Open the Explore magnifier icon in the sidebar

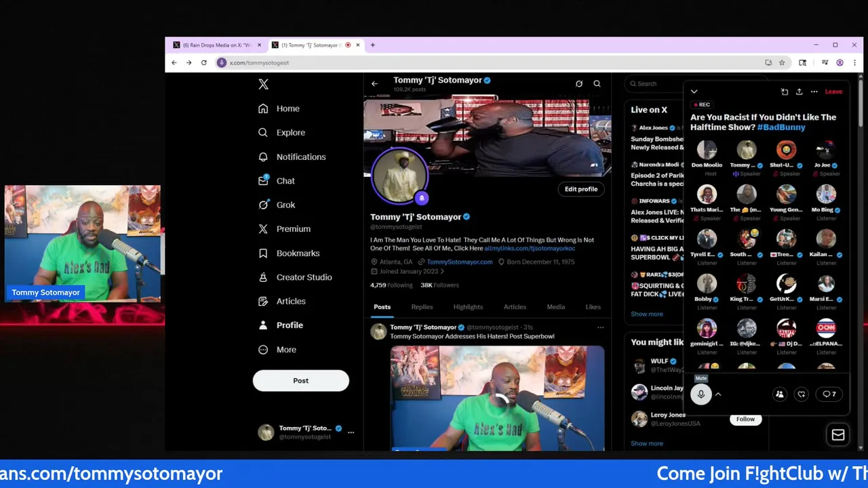[x=263, y=133]
